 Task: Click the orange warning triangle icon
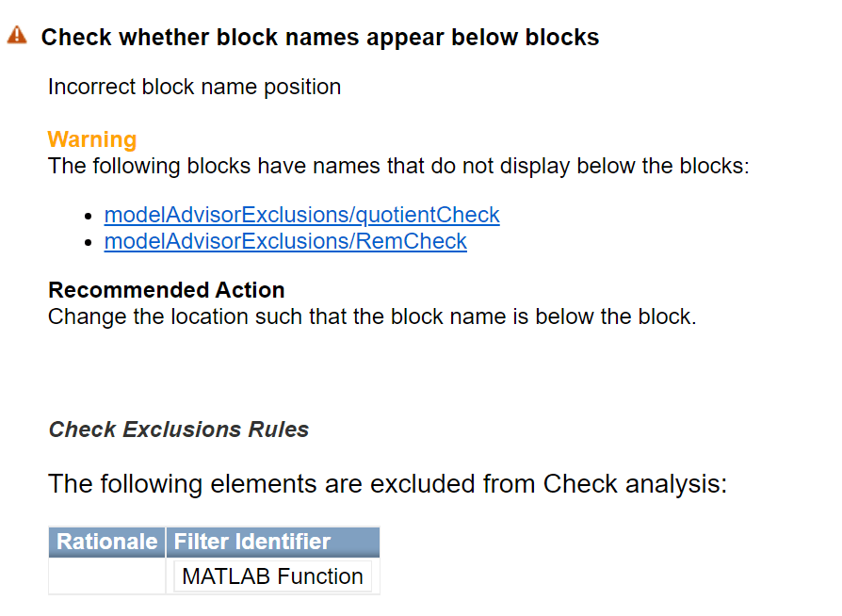point(17,36)
